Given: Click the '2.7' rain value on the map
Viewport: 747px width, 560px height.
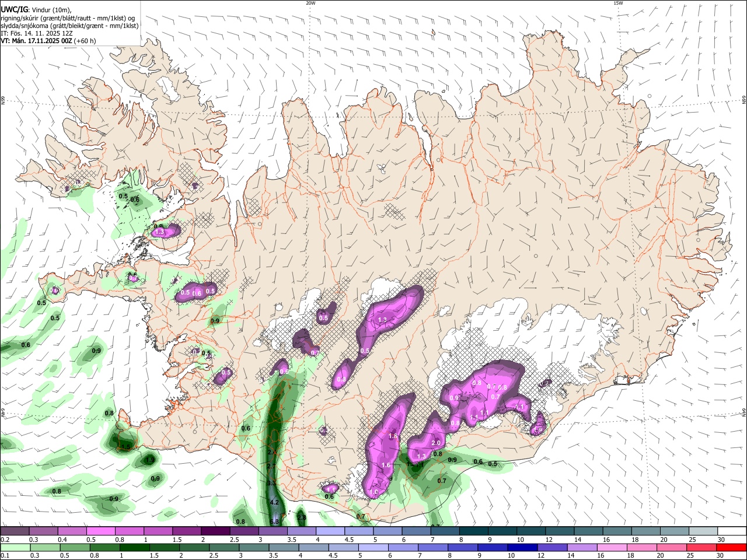Looking at the screenshot, I should [x=271, y=467].
